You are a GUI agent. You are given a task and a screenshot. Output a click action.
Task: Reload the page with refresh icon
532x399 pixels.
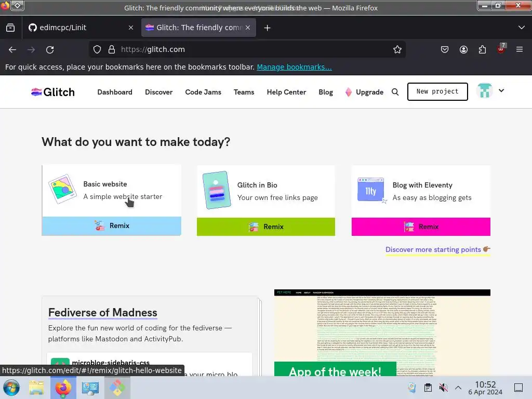[50, 50]
